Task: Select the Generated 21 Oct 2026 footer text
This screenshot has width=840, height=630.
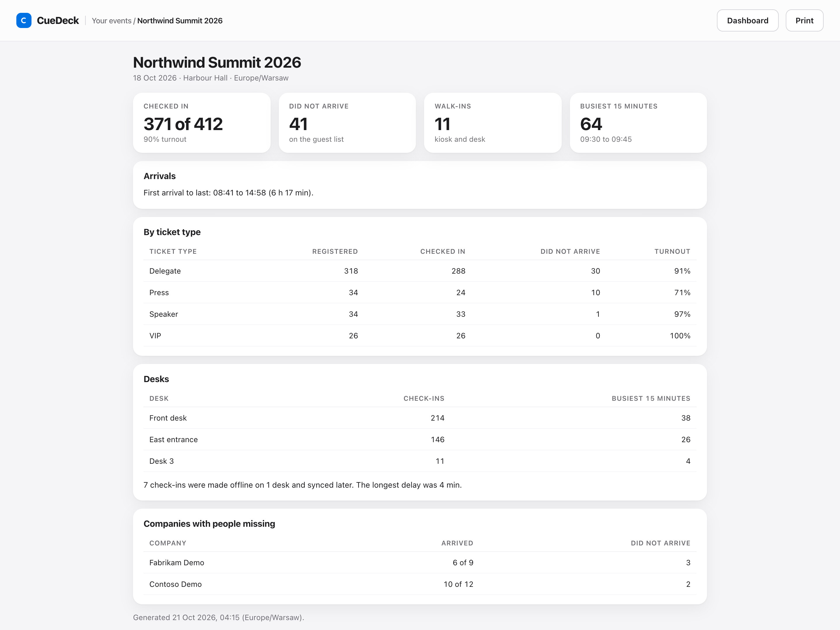Action: (x=218, y=617)
